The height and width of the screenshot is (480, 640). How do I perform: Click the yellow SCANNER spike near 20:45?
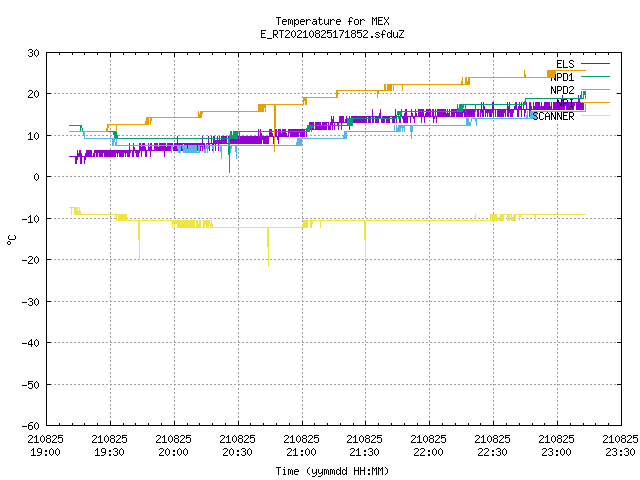(x=268, y=247)
